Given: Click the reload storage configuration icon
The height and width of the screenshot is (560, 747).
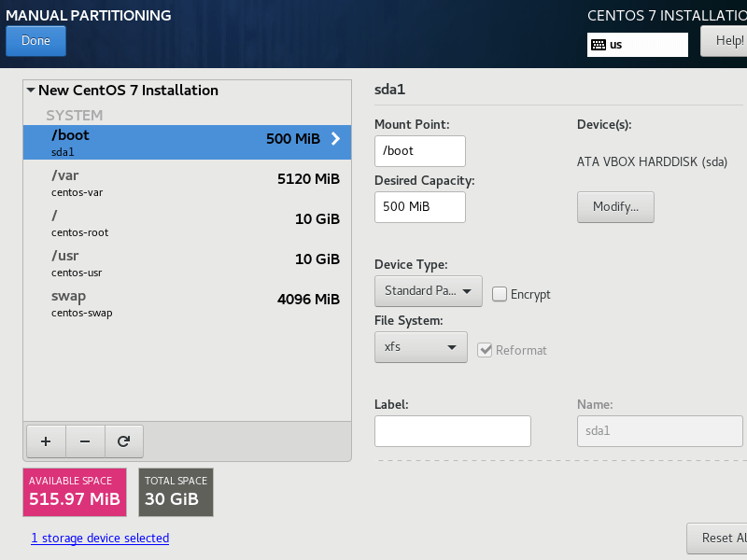Looking at the screenshot, I should click(122, 440).
